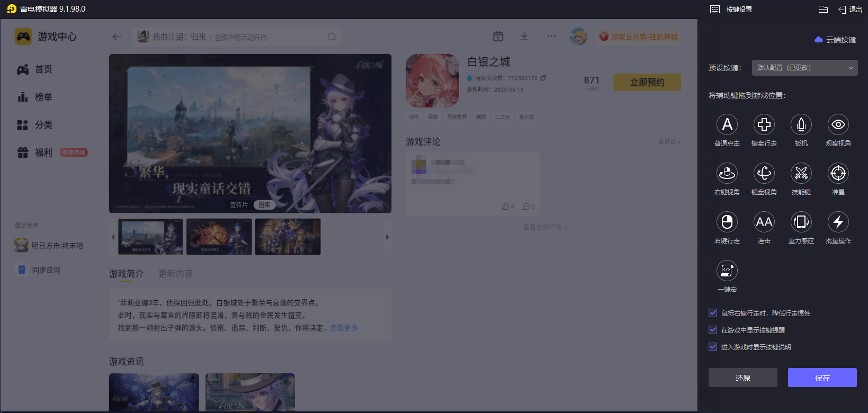The image size is (868, 413).
Task: Select the 重力感应 gravity sensor icon
Action: pyautogui.click(x=801, y=222)
